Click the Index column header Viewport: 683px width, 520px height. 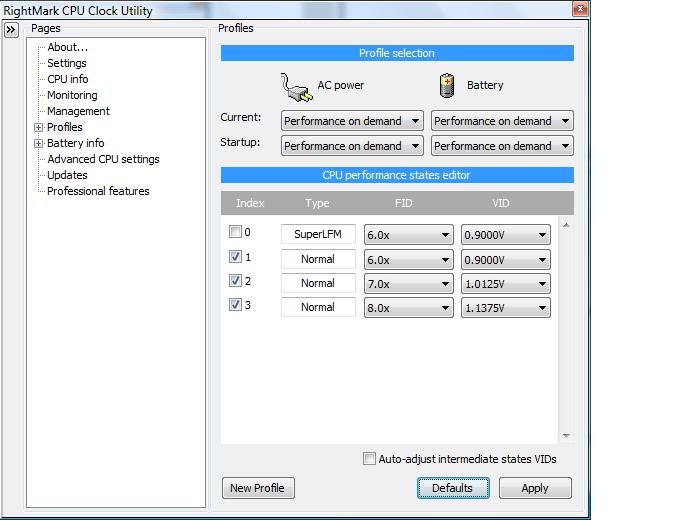[250, 203]
